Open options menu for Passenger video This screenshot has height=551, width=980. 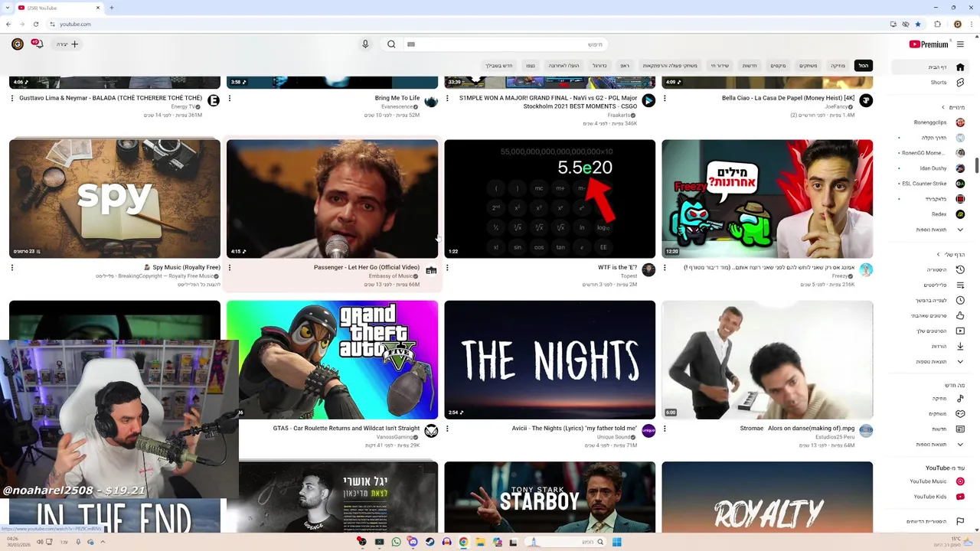point(230,268)
